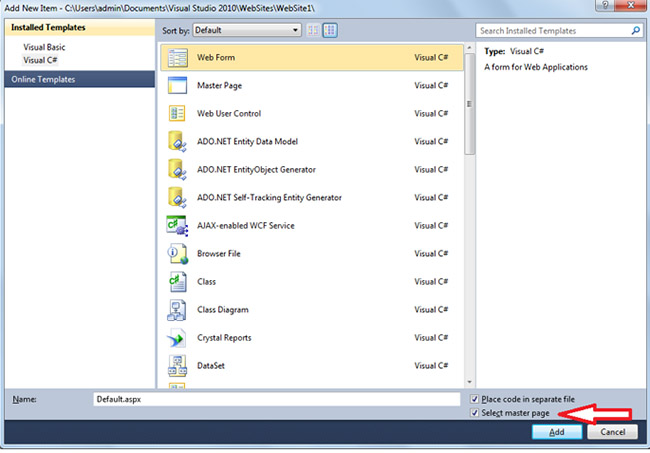The image size is (650, 453).
Task: Uncheck Select master page checkbox
Action: pos(475,413)
